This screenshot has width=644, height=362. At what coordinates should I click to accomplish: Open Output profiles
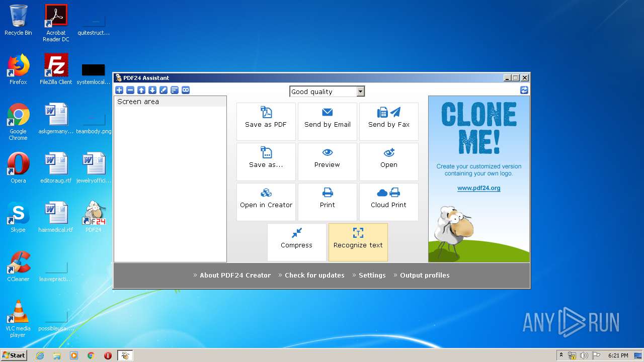coord(425,275)
